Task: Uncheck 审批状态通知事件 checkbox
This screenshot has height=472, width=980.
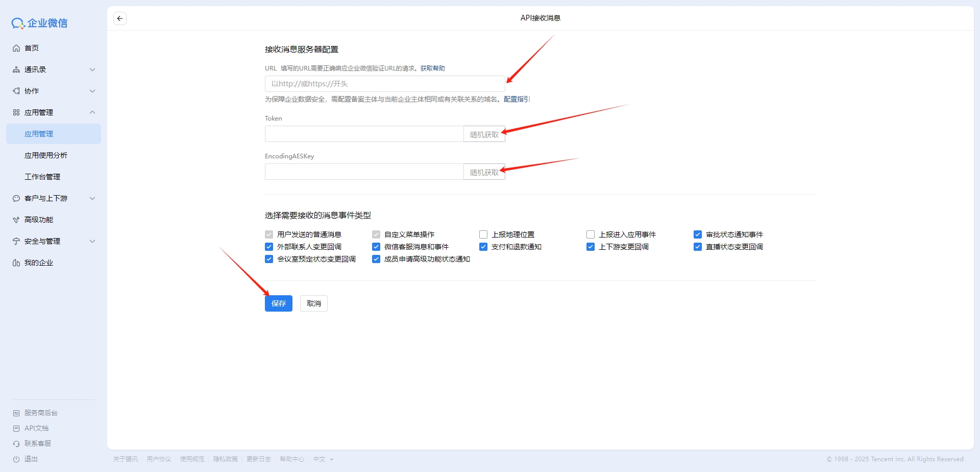Action: coord(698,234)
